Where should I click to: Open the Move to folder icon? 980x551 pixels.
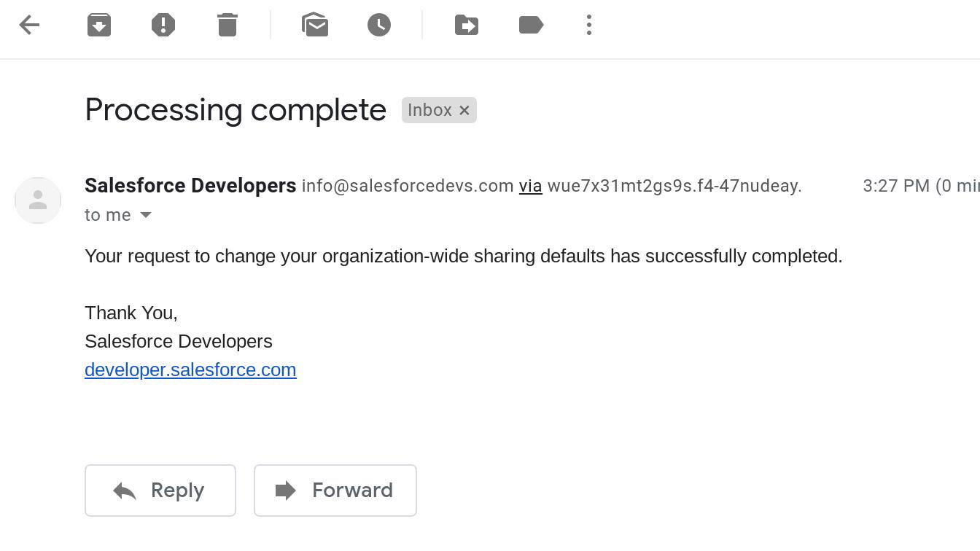click(x=467, y=25)
